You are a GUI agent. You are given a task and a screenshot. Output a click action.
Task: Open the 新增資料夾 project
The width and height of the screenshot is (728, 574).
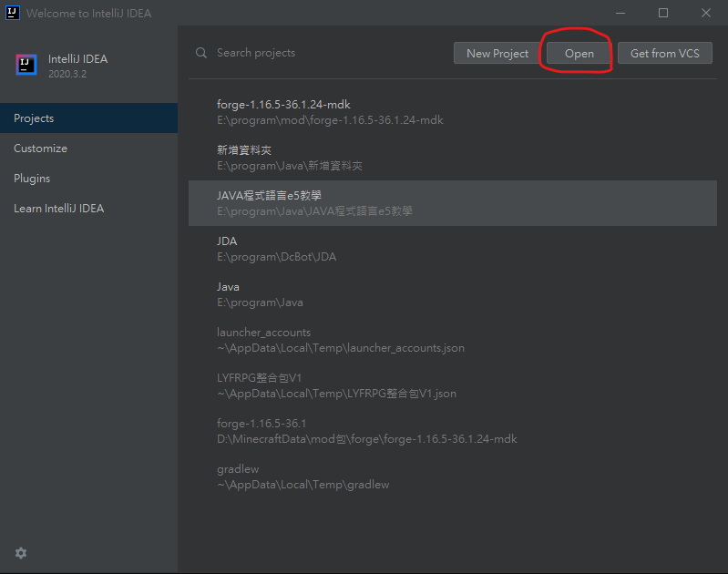pos(453,158)
